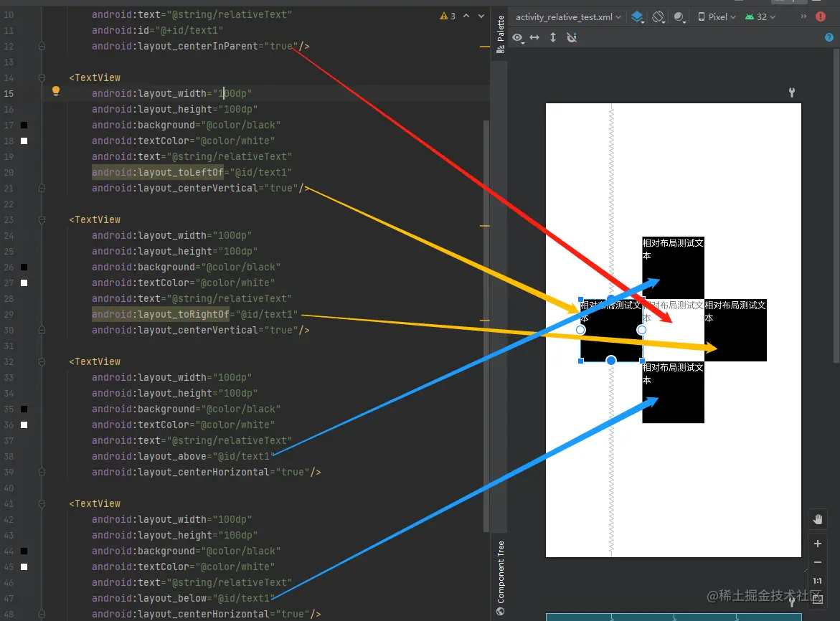
Task: Collapse the TextView block starting line 23
Action: tap(42, 219)
